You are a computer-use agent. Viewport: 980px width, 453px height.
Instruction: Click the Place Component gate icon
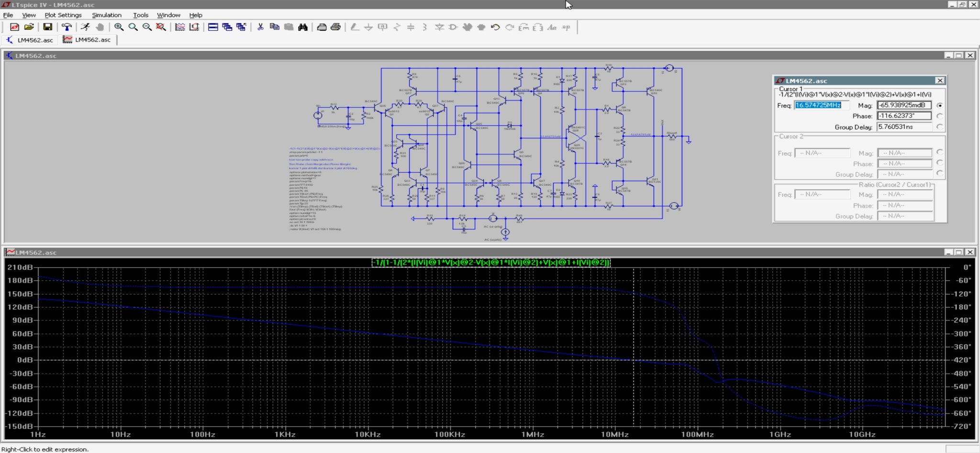(453, 27)
